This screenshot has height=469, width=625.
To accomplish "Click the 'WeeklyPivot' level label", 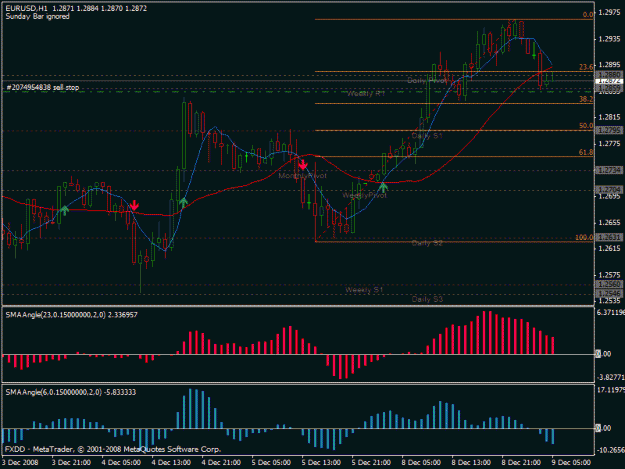I will pos(364,195).
